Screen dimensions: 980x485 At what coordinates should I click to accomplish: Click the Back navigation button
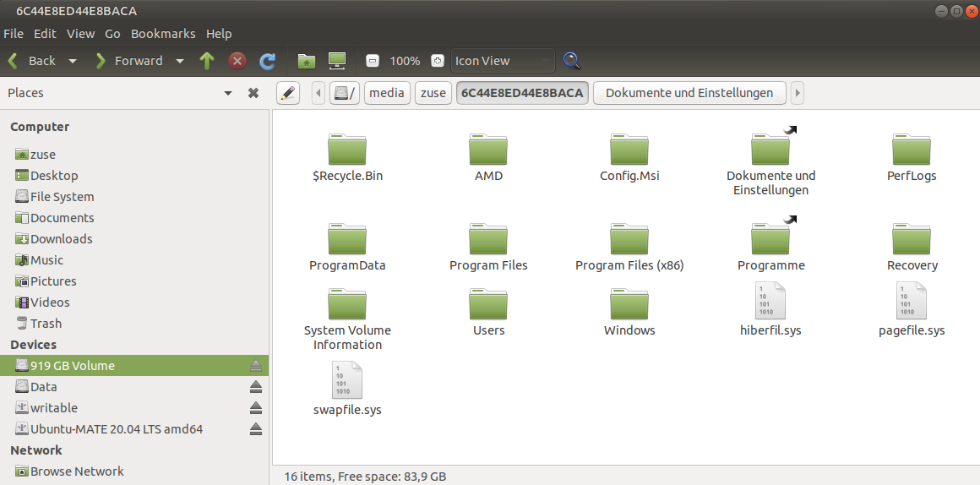click(x=32, y=61)
